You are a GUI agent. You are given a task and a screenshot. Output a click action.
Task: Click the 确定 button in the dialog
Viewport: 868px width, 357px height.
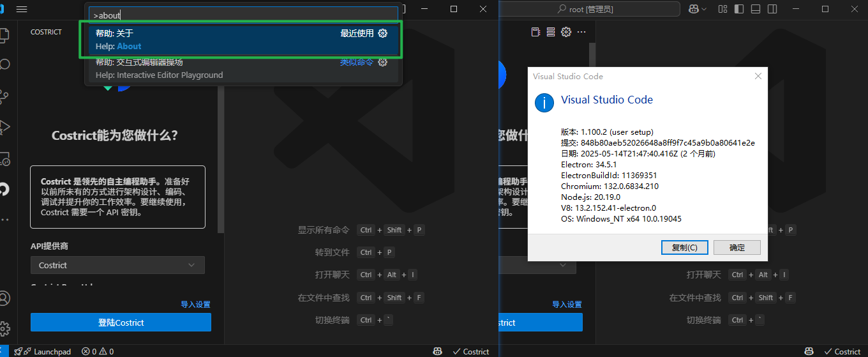(x=737, y=247)
